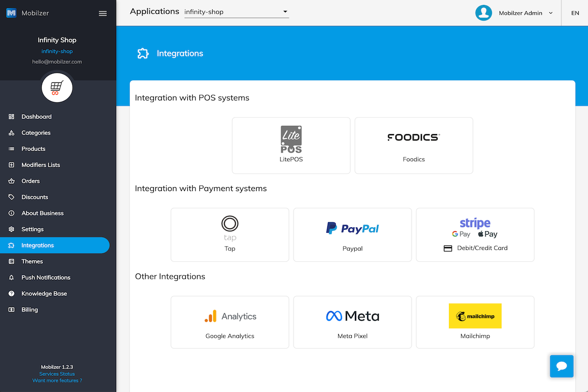
Task: Open the Discounts page
Action: 55,197
